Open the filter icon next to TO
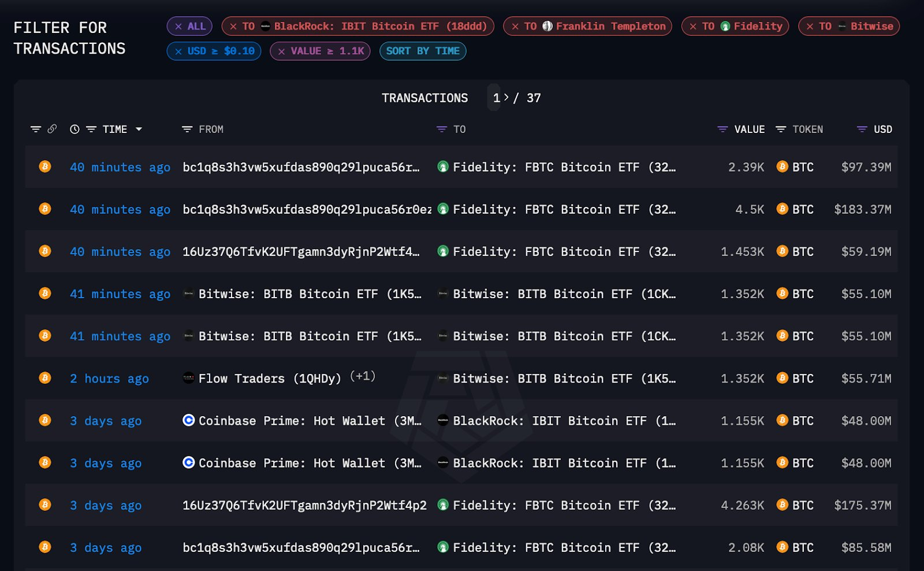Image resolution: width=924 pixels, height=571 pixels. pos(442,129)
